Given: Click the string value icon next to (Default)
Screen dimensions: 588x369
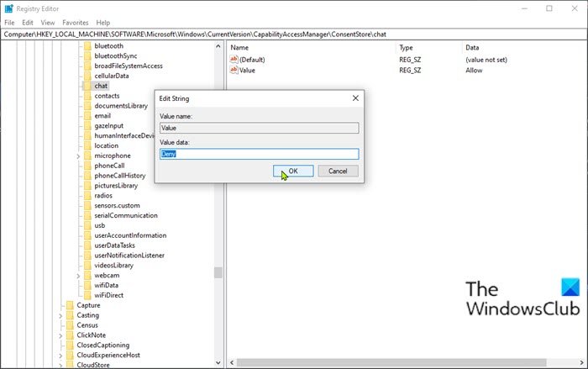Looking at the screenshot, I should click(234, 60).
